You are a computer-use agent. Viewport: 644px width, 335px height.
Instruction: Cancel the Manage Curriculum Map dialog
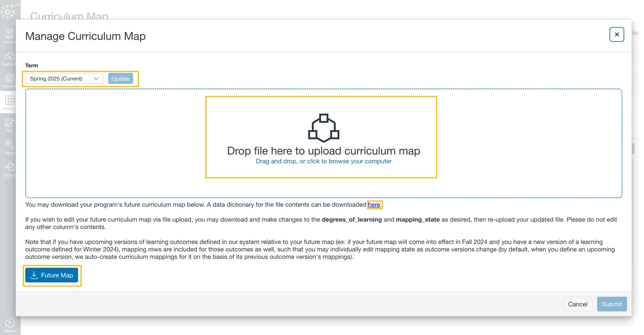coord(578,304)
